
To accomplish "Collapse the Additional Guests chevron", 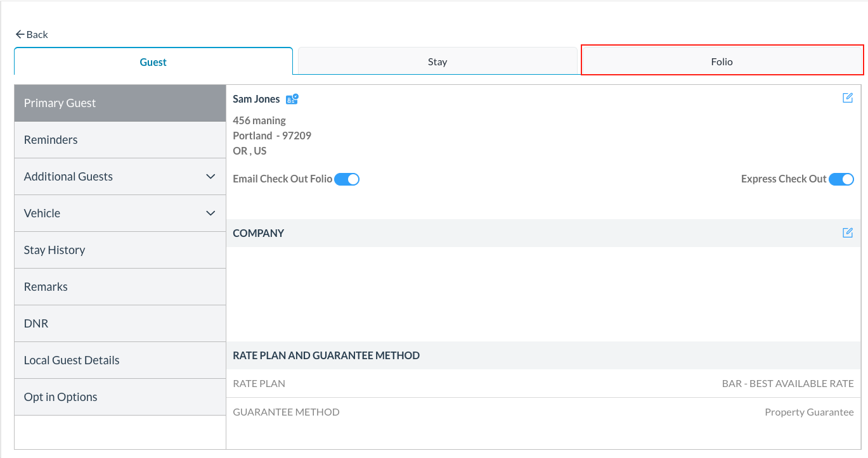I will tap(210, 176).
